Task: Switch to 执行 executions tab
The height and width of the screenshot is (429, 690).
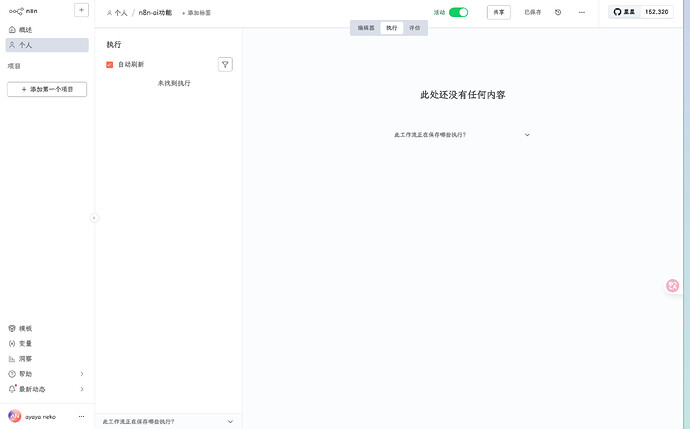Action: [x=392, y=28]
